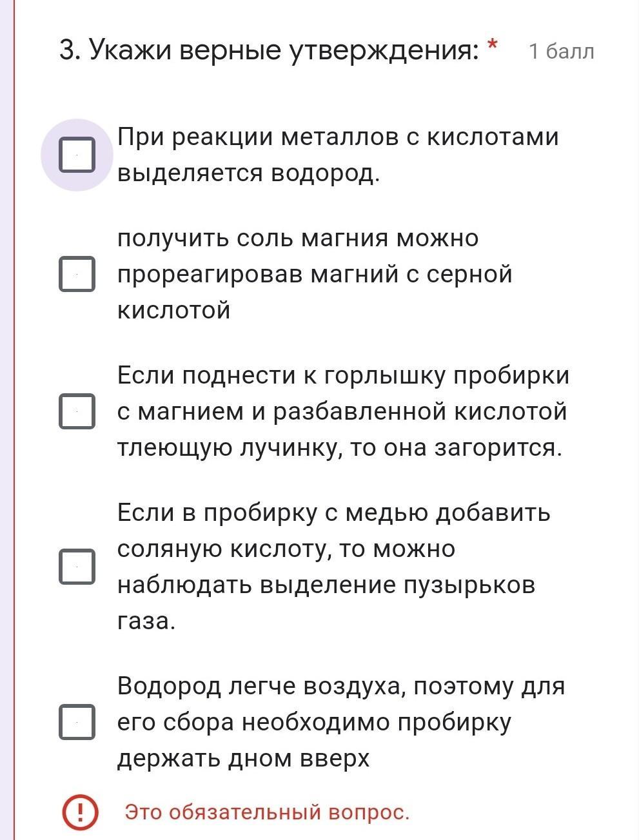Click label 'его сбора необходимо пробирку'
Screen dimensions: 639x840
[314, 723]
